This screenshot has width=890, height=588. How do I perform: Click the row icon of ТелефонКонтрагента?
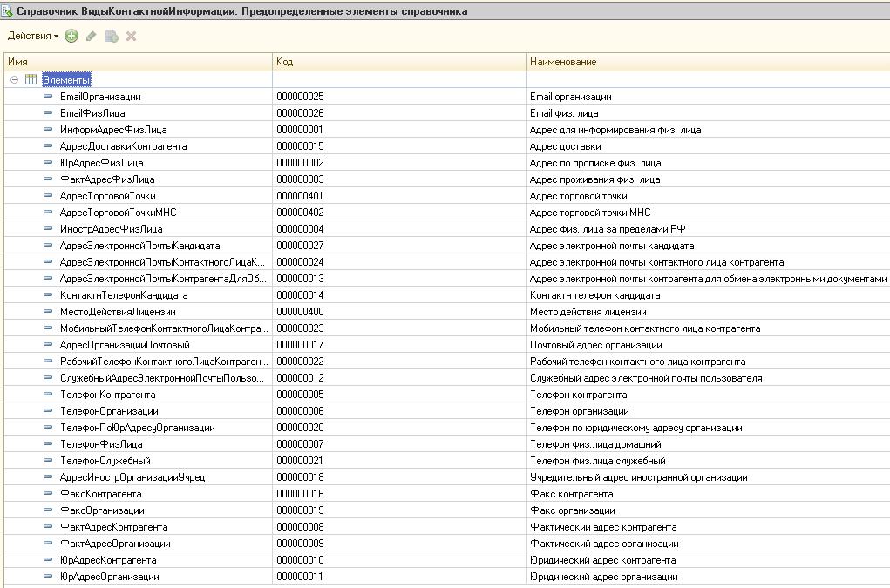(x=48, y=394)
